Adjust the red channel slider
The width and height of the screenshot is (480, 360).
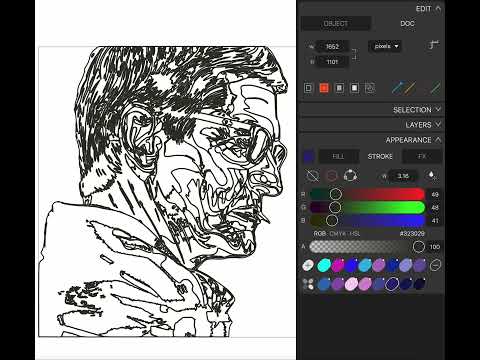point(367,194)
